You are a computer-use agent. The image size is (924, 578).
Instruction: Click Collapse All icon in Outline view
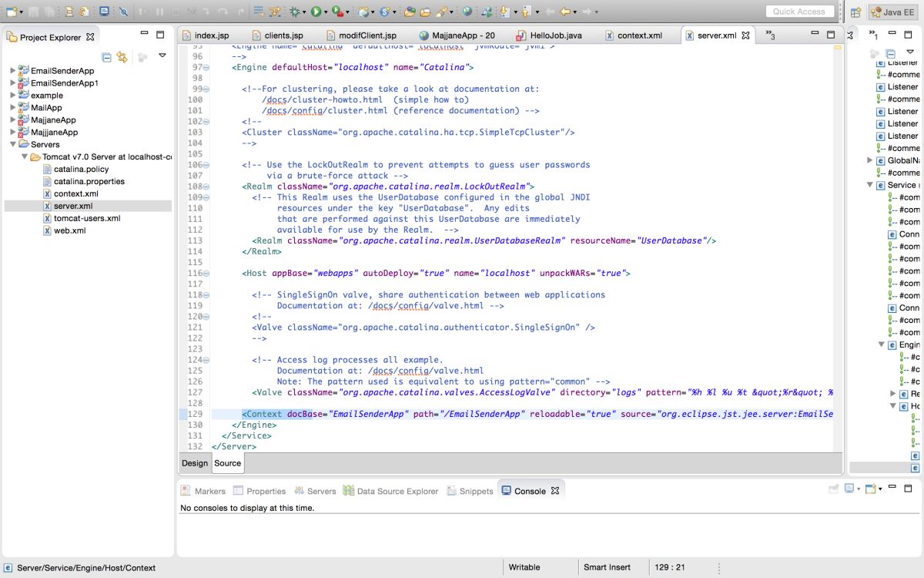pyautogui.click(x=891, y=54)
